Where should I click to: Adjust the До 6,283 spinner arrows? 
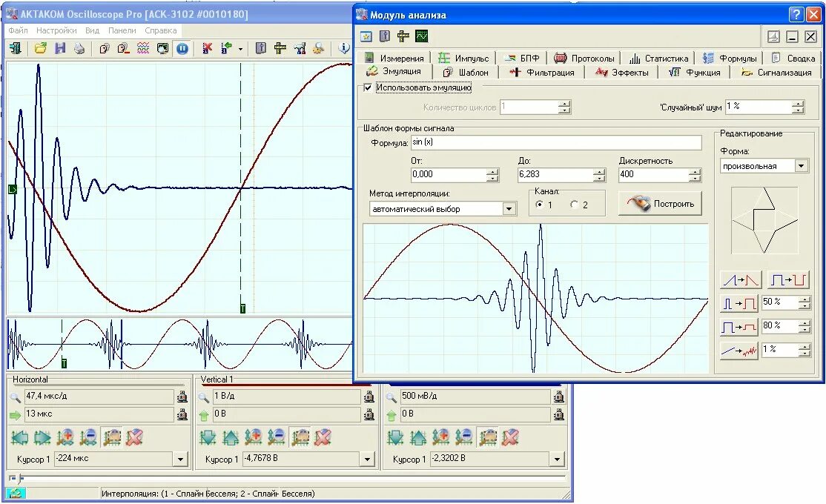click(599, 175)
